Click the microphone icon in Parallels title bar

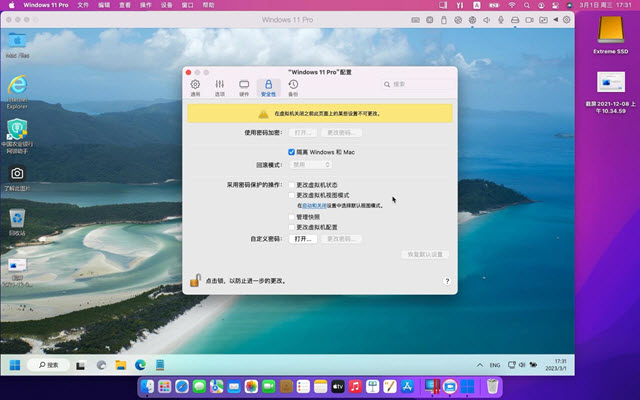(501, 20)
